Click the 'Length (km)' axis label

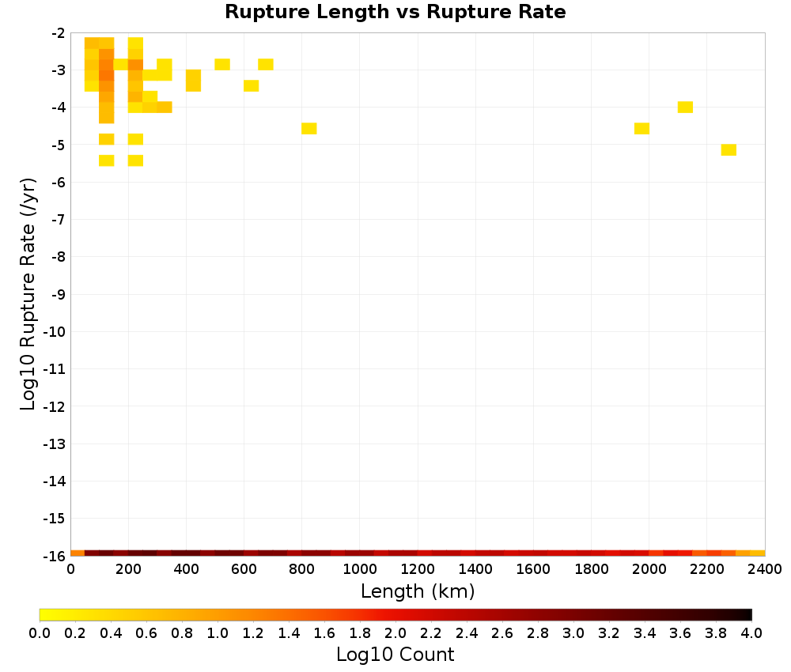(418, 591)
